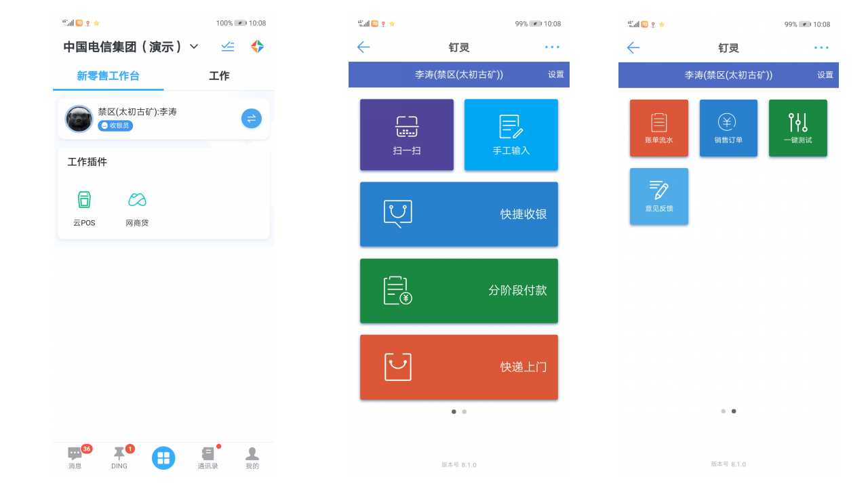Open 我的 in the bottom navigation

click(x=252, y=458)
